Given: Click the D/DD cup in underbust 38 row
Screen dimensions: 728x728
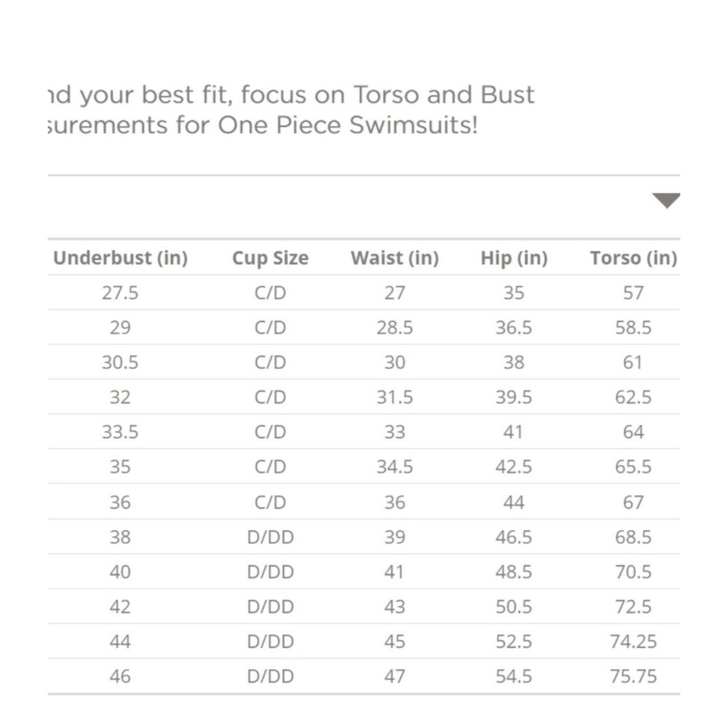Looking at the screenshot, I should 270,537.
